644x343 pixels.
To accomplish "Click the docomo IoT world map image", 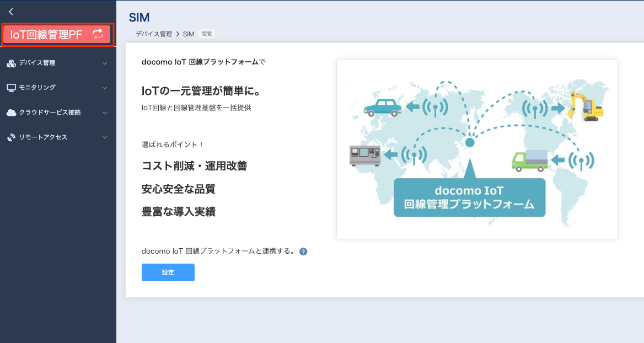I will 477,149.
